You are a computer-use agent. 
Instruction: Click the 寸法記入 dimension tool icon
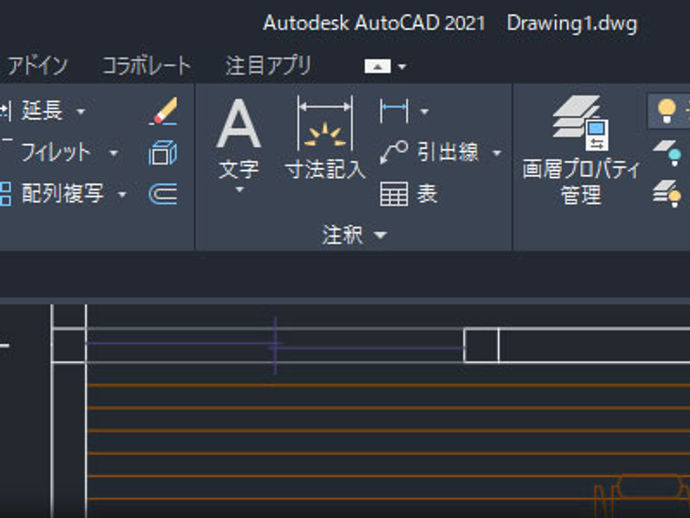click(325, 123)
